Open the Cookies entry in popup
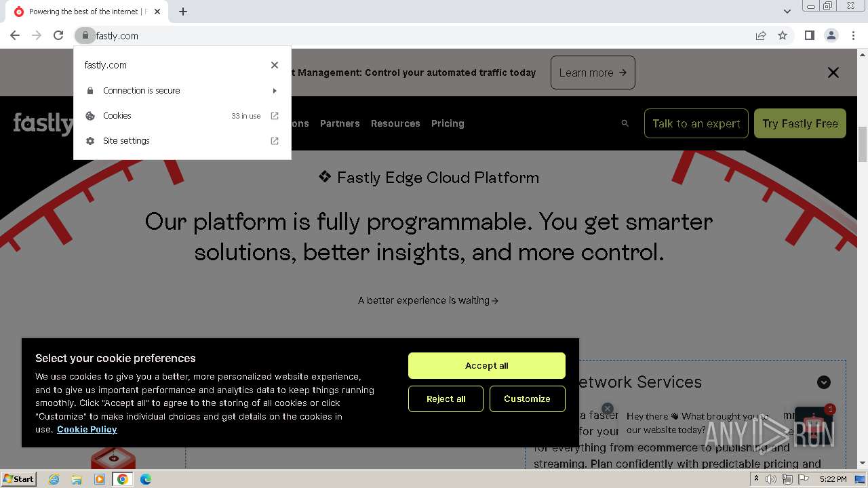The image size is (868, 488). point(182,116)
